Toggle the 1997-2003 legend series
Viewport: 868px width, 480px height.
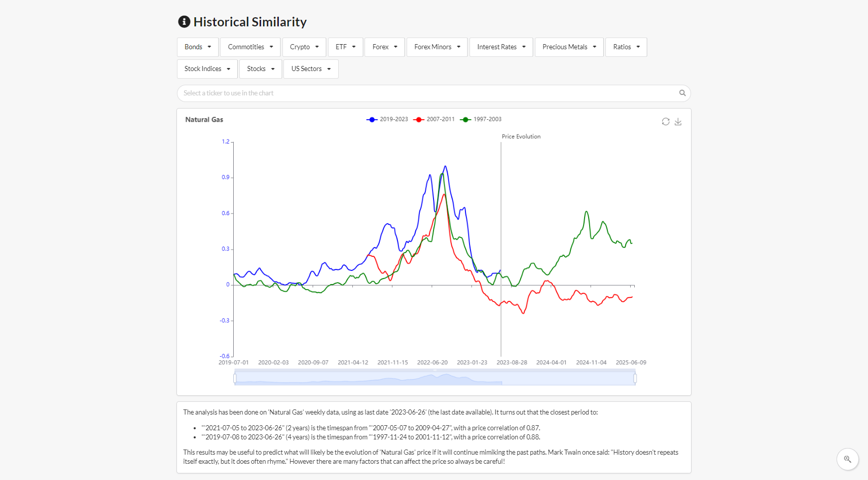click(481, 119)
